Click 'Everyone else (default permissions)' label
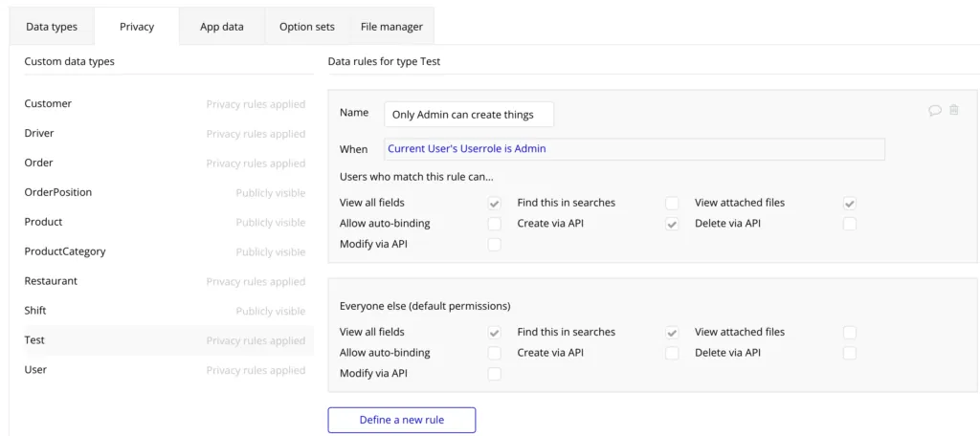980x436 pixels. 425,306
